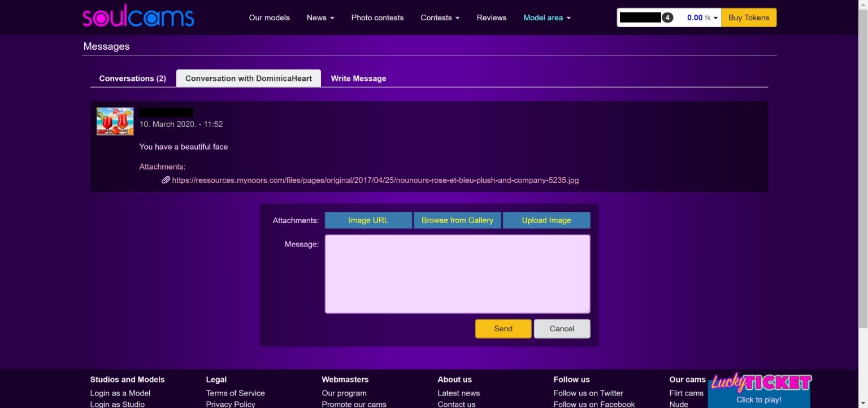Click the paperclip attachment icon
Viewport: 868px width, 408px height.
pos(166,180)
